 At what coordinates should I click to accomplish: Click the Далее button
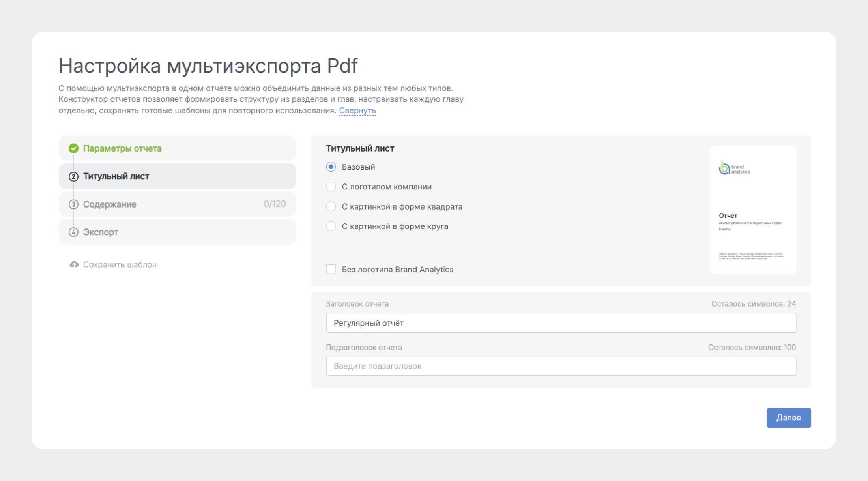tap(789, 417)
